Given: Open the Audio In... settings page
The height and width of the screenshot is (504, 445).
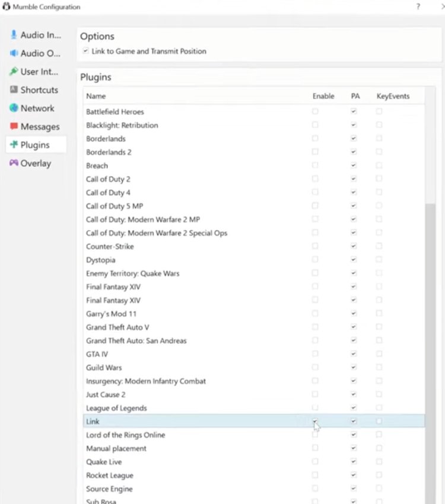Looking at the screenshot, I should 36,35.
